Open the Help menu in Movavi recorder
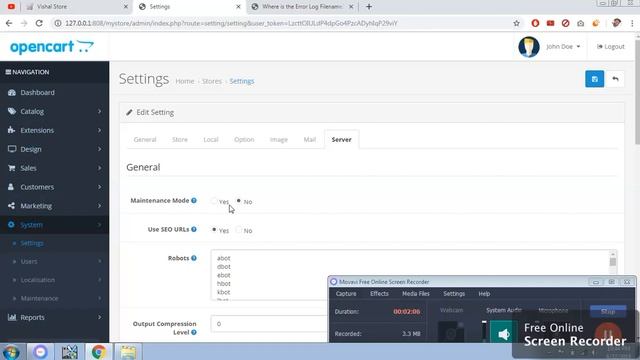The image size is (640, 360). pyautogui.click(x=484, y=294)
